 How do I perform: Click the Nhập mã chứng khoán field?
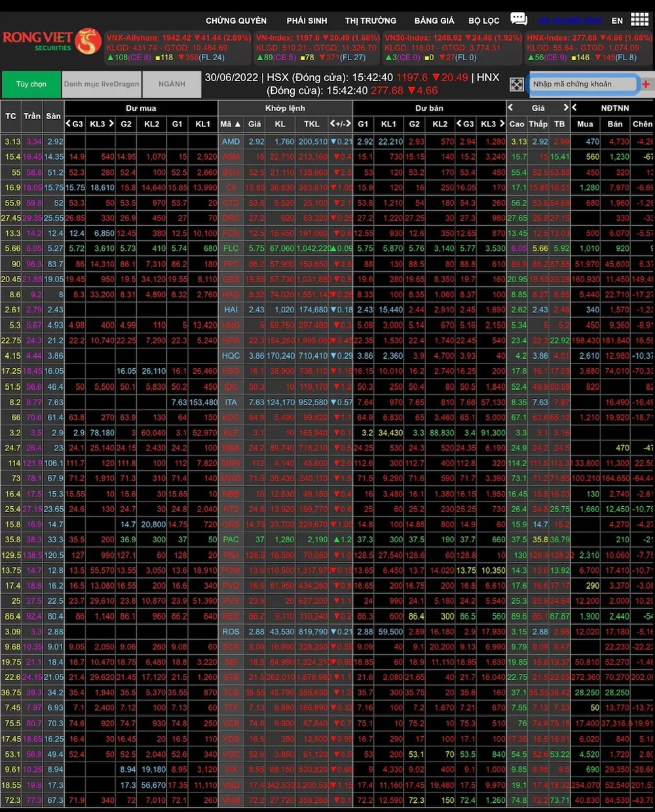(x=582, y=84)
